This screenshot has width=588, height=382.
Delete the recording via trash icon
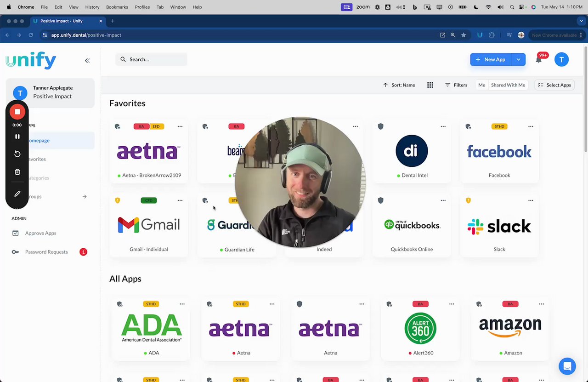(17, 172)
